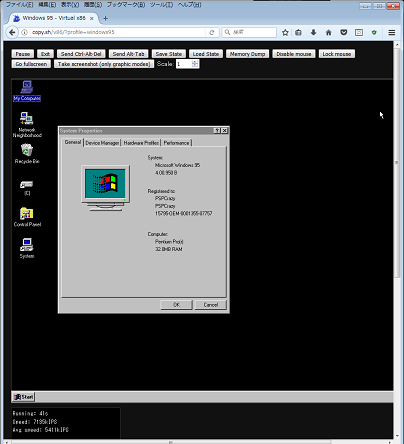Viewport: 404px width, 444px height.
Task: Click the Go fullscreen button
Action: (x=31, y=64)
